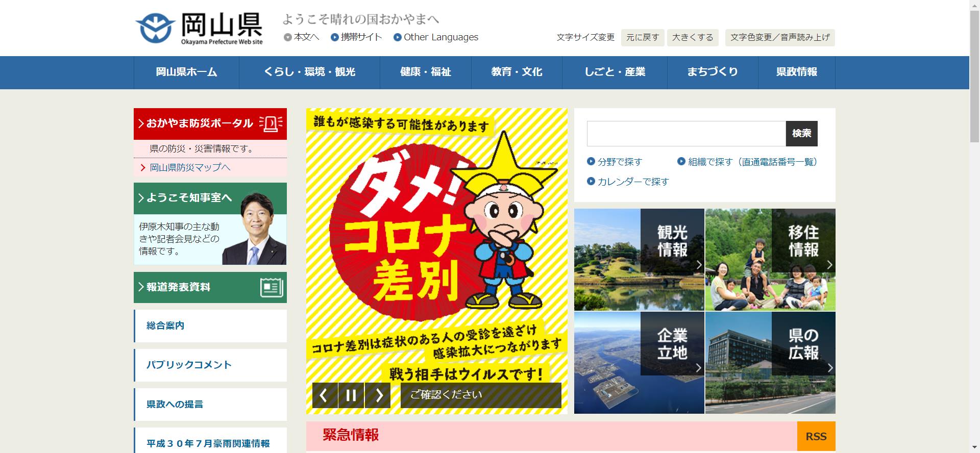Open the 携帯サイト link
This screenshot has height=453, width=980.
[361, 37]
